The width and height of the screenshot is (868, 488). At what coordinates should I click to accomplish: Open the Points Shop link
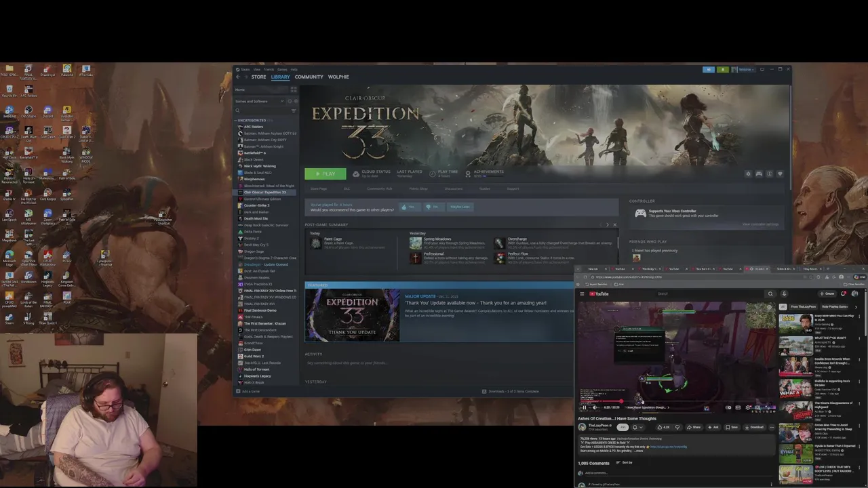click(x=418, y=188)
